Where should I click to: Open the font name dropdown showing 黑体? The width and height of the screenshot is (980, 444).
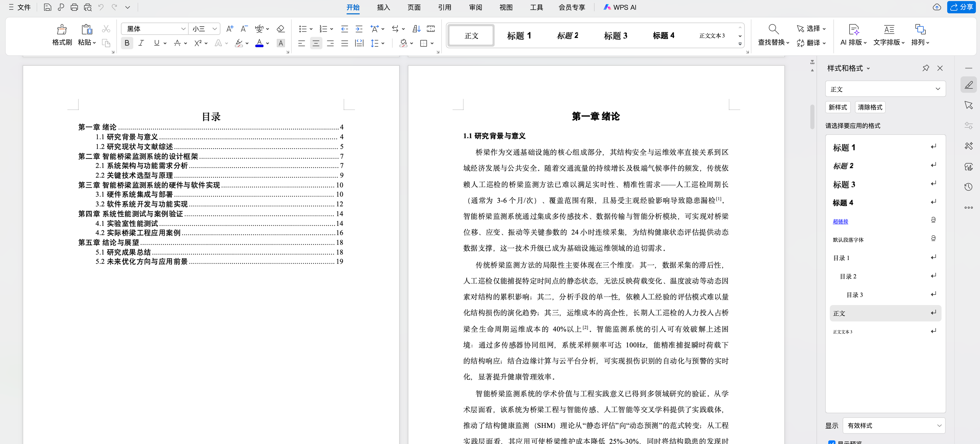tap(183, 29)
